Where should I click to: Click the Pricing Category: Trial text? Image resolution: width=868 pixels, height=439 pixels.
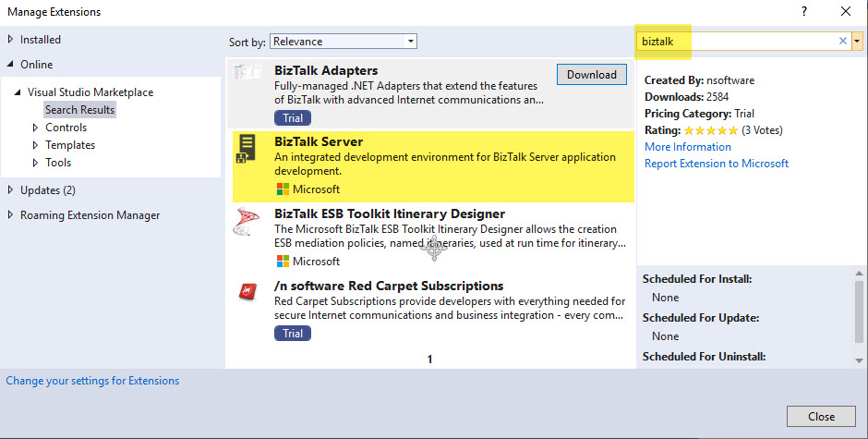[699, 114]
